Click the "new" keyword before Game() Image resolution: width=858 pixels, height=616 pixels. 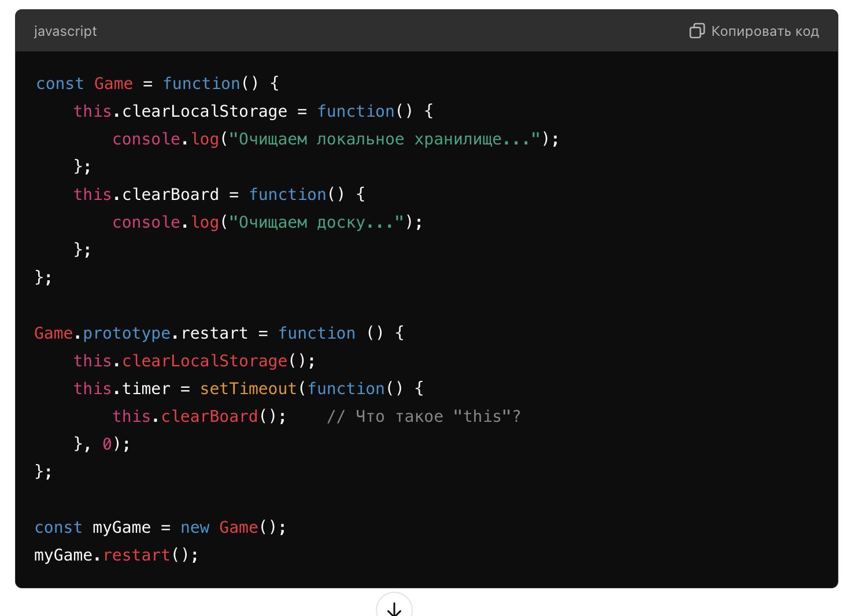click(x=195, y=528)
